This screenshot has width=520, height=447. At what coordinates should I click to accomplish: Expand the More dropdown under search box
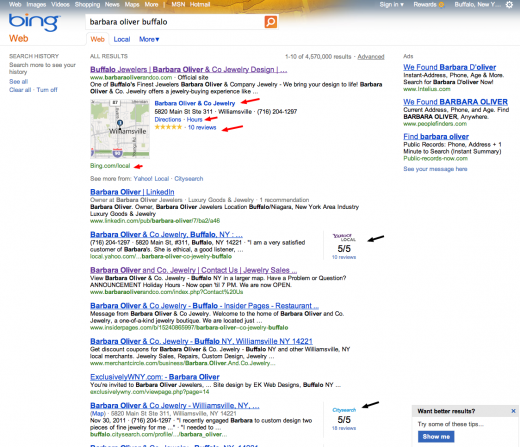149,39
